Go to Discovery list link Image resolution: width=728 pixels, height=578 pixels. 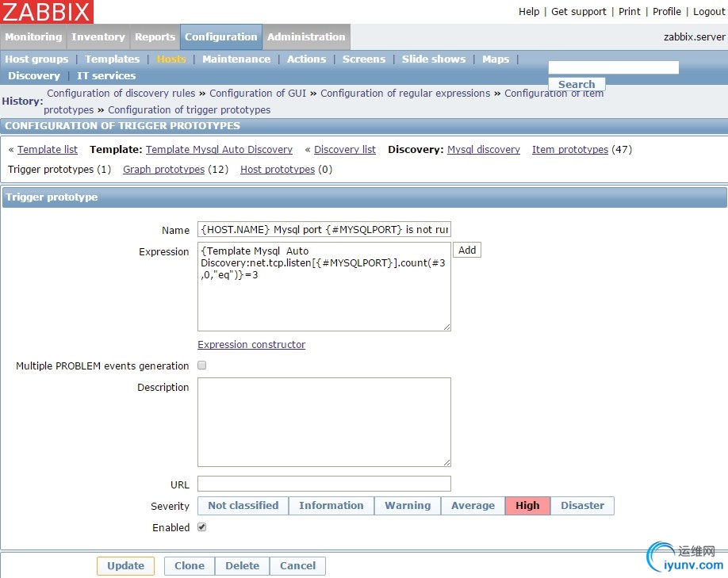345,150
